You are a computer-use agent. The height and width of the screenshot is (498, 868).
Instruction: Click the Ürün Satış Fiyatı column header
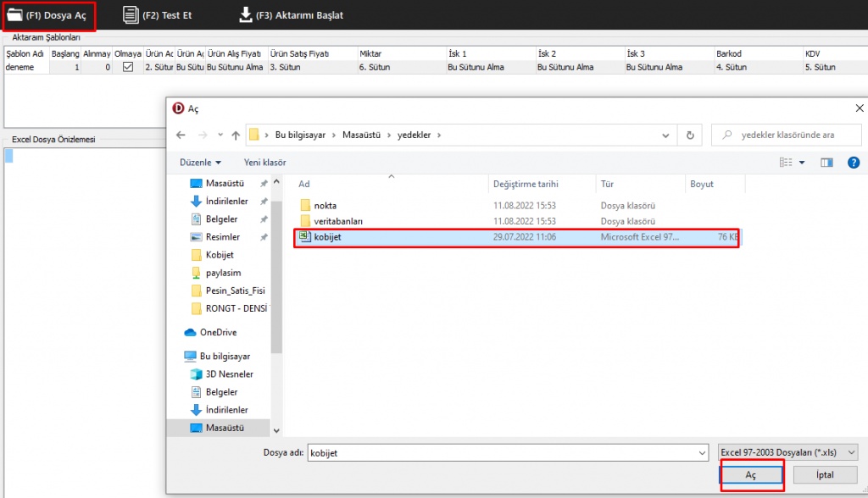pos(313,53)
